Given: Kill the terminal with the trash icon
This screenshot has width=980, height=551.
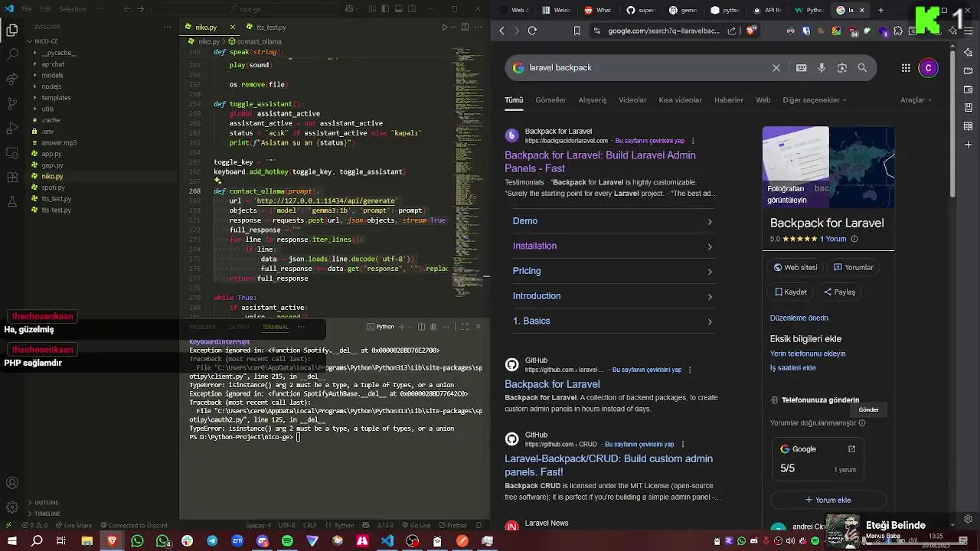Looking at the screenshot, I should [x=433, y=327].
